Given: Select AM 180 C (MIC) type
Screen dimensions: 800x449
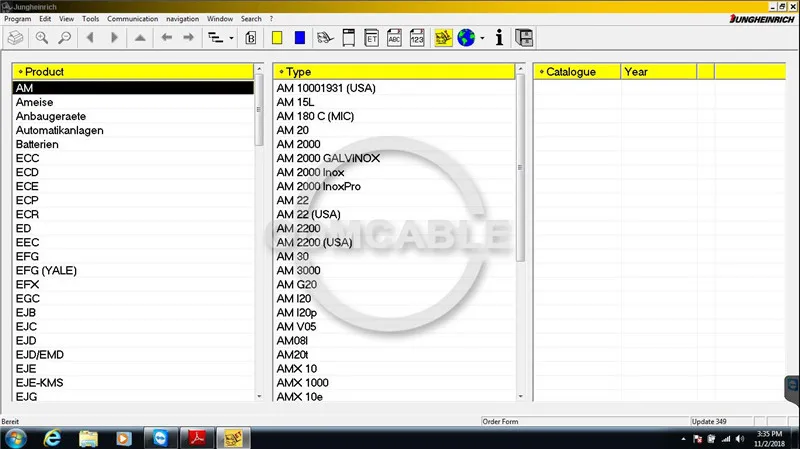Looking at the screenshot, I should point(394,116).
